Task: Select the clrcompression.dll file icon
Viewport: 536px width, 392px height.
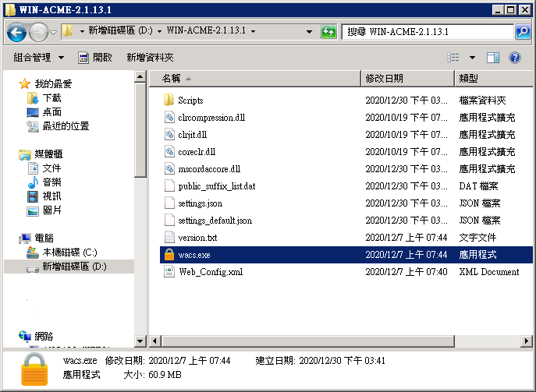Action: coord(169,117)
